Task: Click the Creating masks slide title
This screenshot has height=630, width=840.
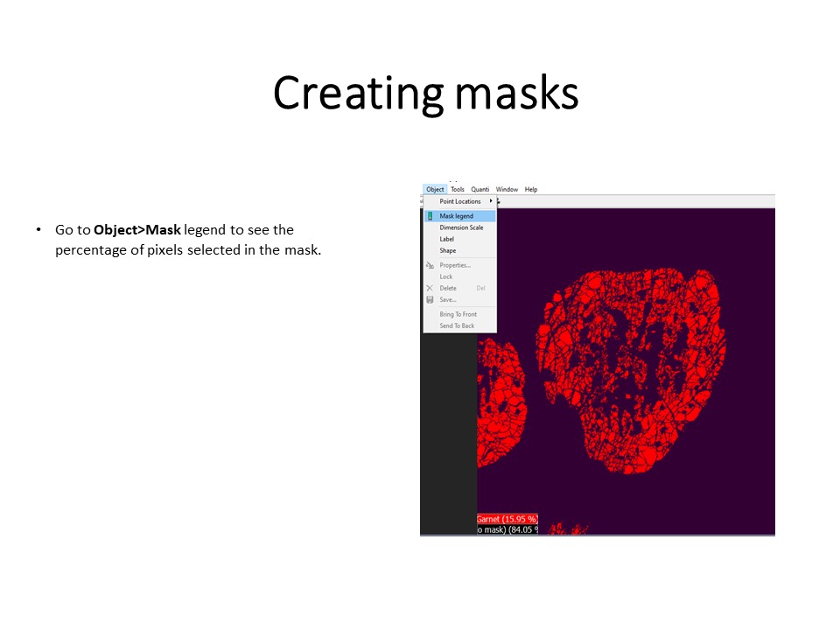Action: click(x=425, y=93)
